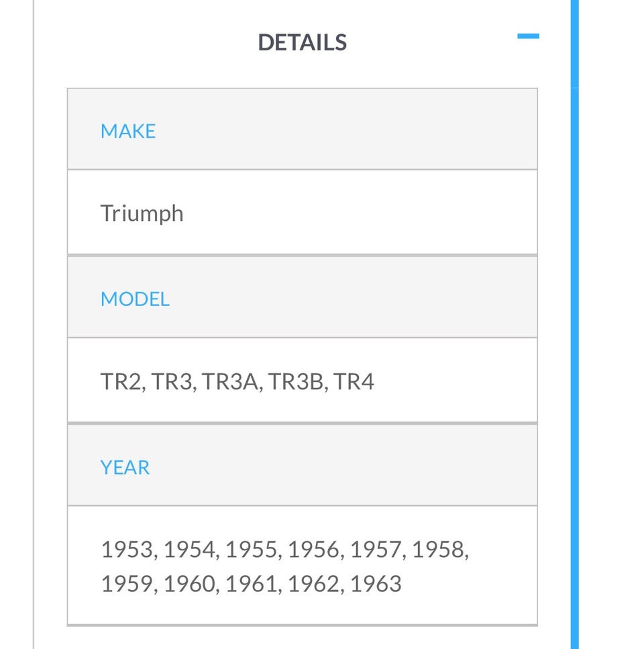Click the blue vertical scrollbar
The height and width of the screenshot is (649, 644).
coord(574,322)
